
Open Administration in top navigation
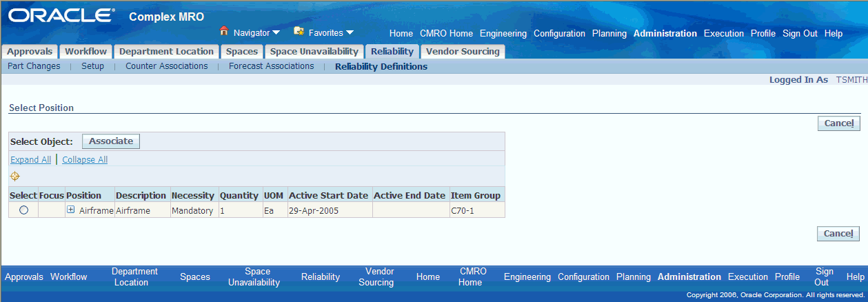665,33
